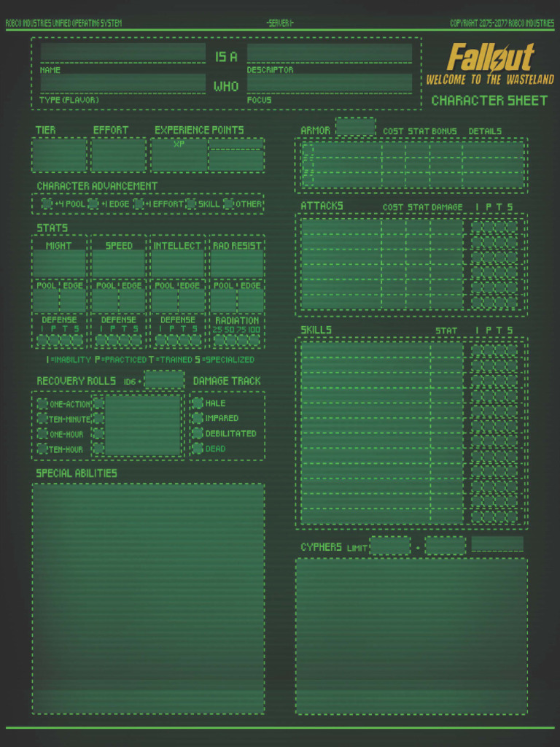Click the SPEED stat box

(119, 264)
